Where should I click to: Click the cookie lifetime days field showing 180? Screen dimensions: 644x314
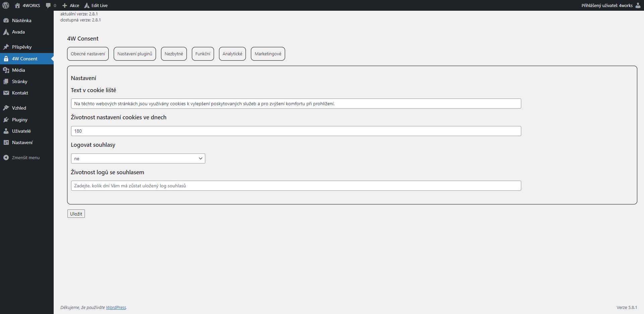(296, 131)
